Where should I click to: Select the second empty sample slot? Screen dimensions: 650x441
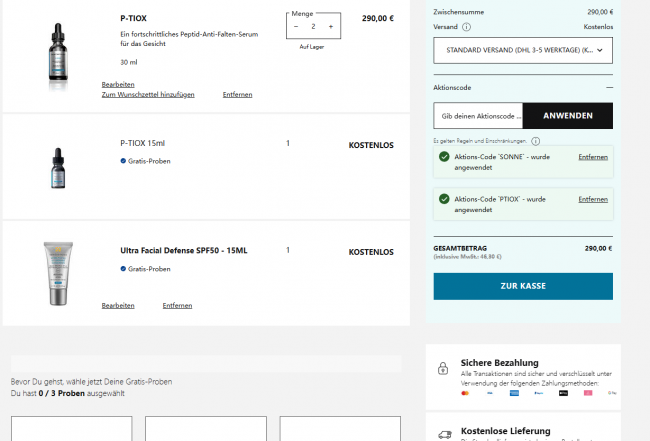[206, 429]
